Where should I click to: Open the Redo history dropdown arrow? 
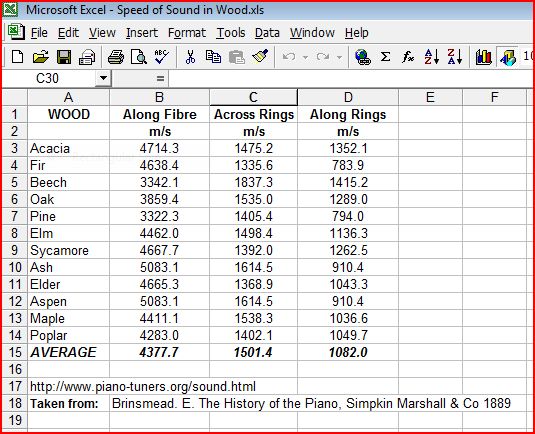tap(339, 57)
